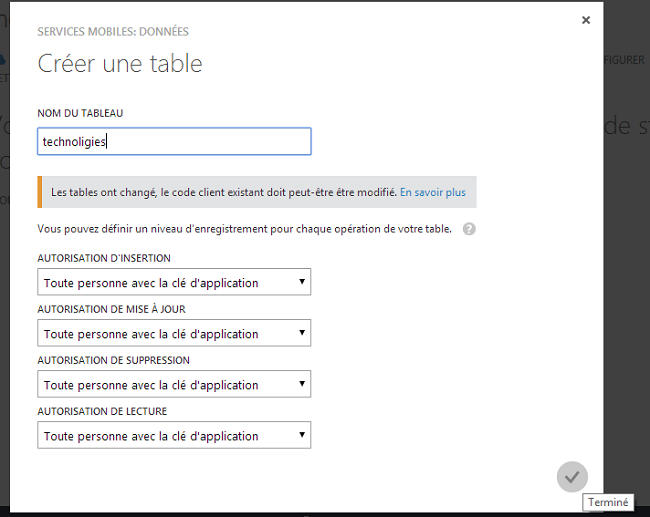Switch to the background Configurer tab
This screenshot has width=650, height=517.
pos(625,60)
